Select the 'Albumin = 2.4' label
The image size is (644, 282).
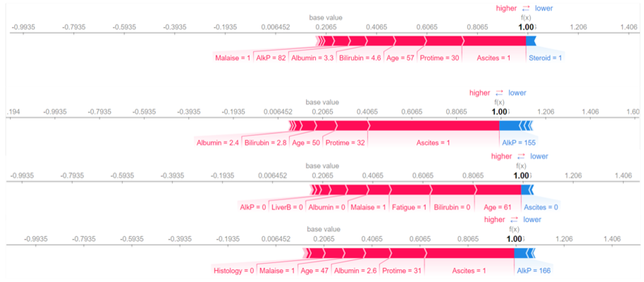click(x=218, y=143)
